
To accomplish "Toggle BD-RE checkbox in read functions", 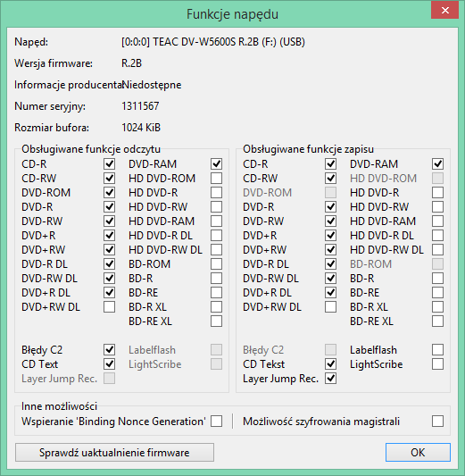I will point(216,292).
